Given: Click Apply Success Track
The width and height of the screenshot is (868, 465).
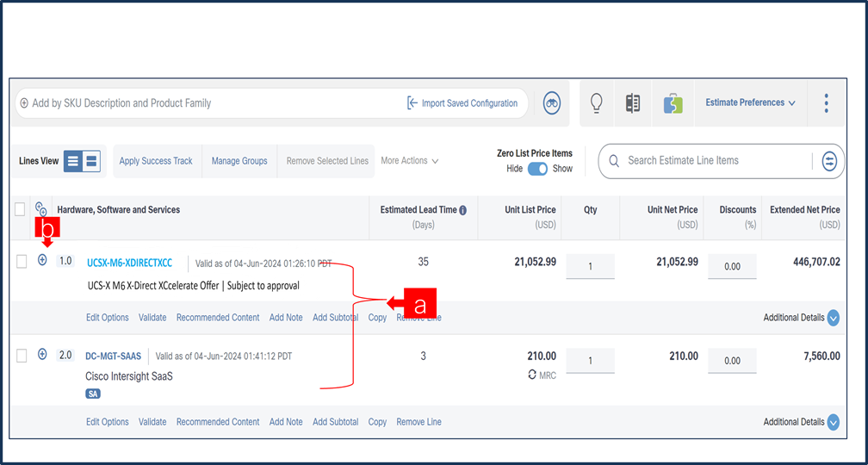Looking at the screenshot, I should [x=156, y=161].
